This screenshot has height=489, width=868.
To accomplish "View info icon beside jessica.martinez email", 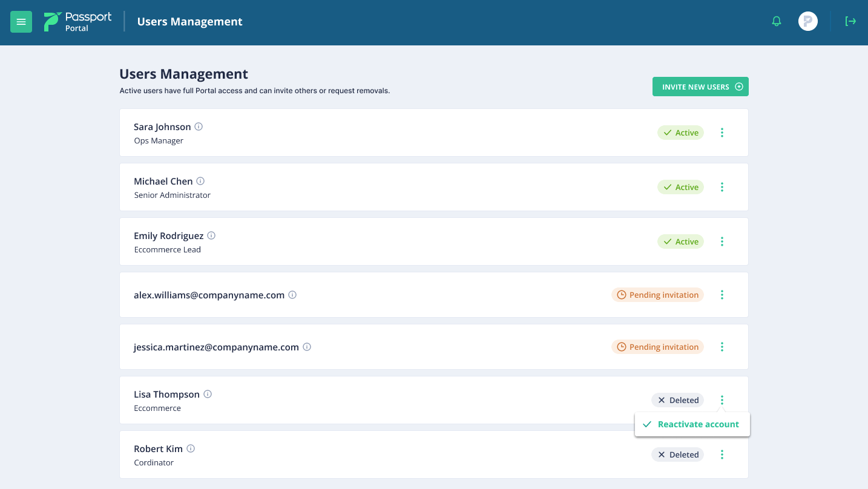I will (307, 347).
